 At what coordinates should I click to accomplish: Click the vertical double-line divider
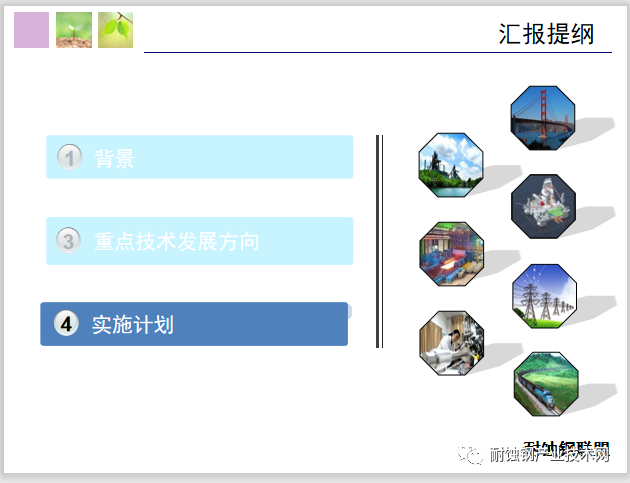(379, 241)
